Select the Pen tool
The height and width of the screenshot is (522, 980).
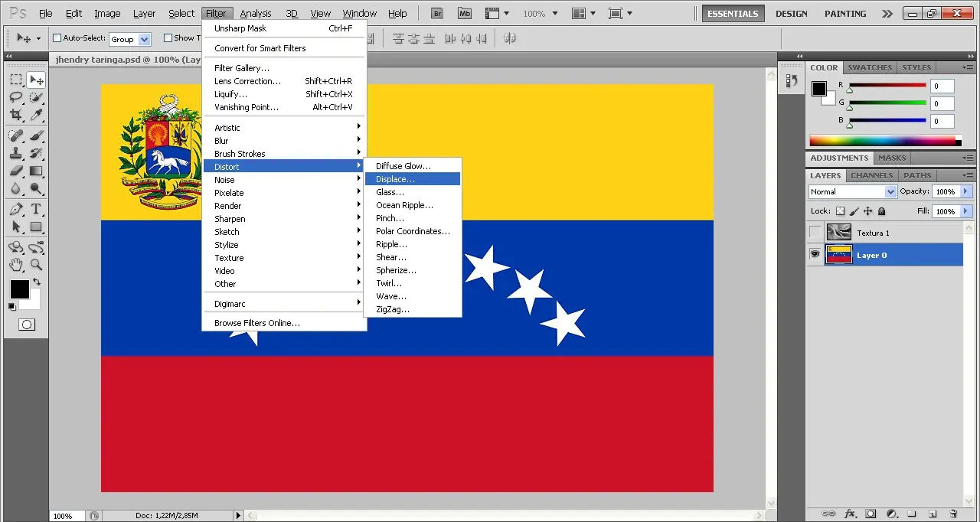16,209
